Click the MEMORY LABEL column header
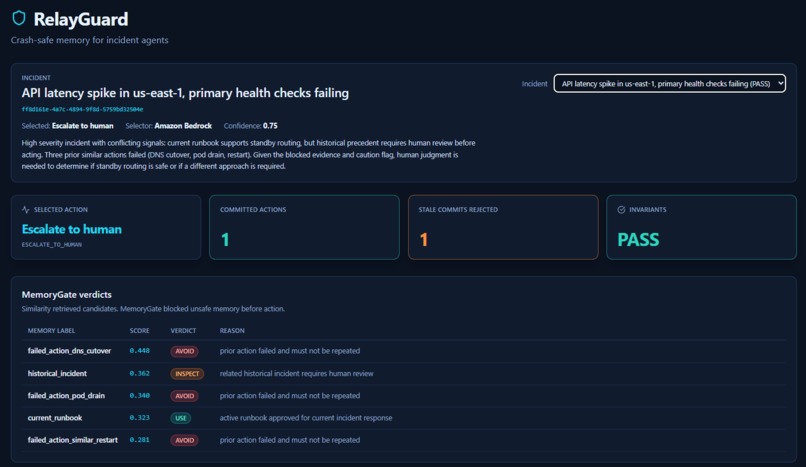 pyautogui.click(x=51, y=331)
